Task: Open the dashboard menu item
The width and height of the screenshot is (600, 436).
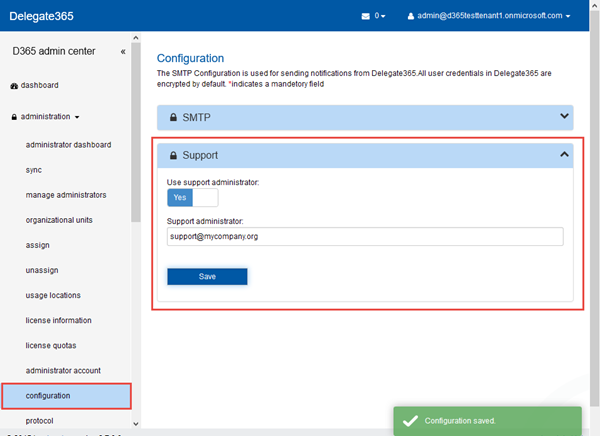Action: tap(39, 85)
